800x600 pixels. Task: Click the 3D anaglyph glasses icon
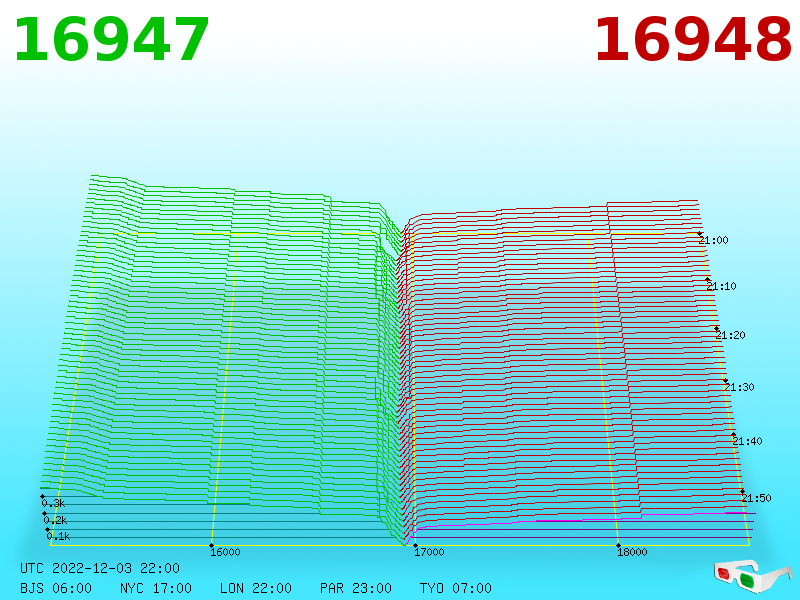tap(753, 577)
